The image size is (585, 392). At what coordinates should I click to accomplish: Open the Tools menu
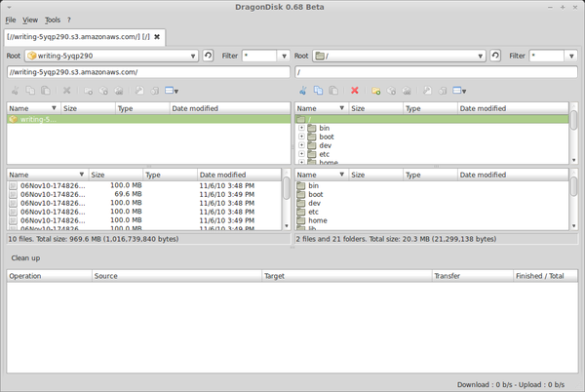(x=52, y=20)
